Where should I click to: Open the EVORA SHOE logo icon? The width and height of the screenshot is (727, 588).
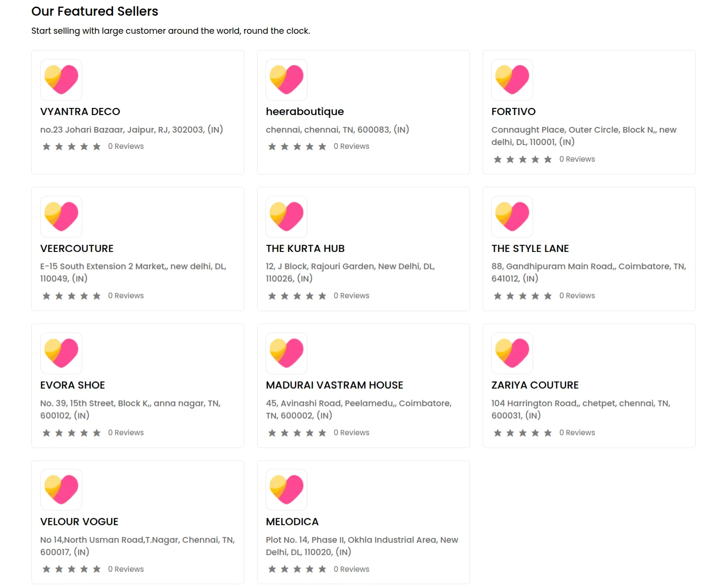[x=61, y=353]
